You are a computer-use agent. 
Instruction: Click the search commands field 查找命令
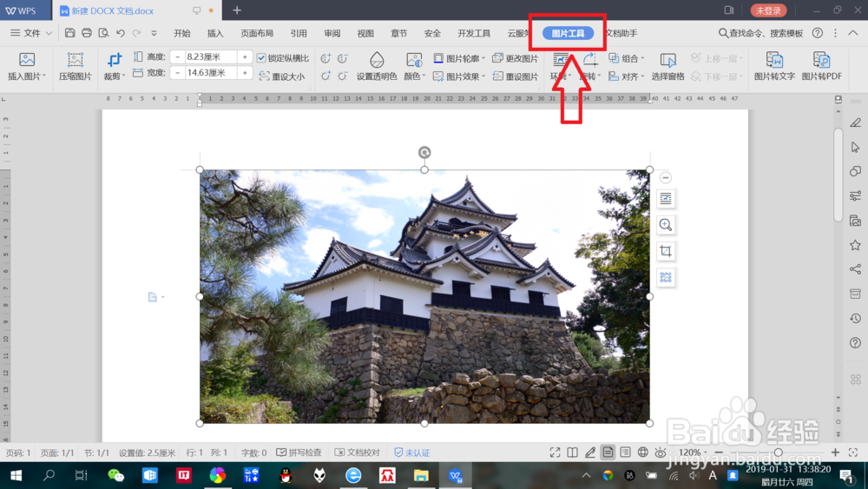[760, 33]
